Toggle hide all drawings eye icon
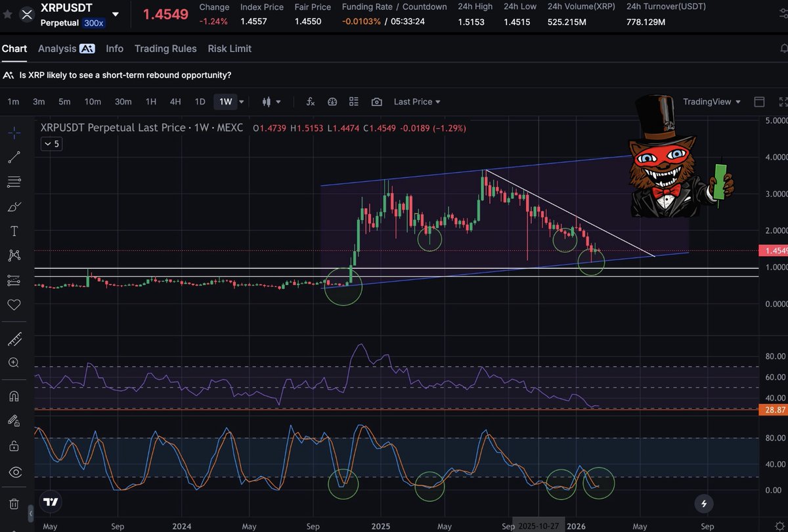Viewport: 788px width, 532px height. [14, 472]
